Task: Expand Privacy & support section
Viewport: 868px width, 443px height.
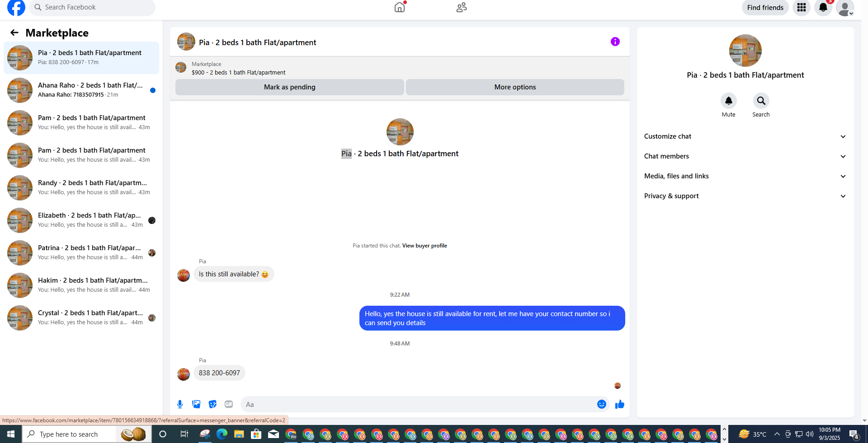Action: coord(745,196)
